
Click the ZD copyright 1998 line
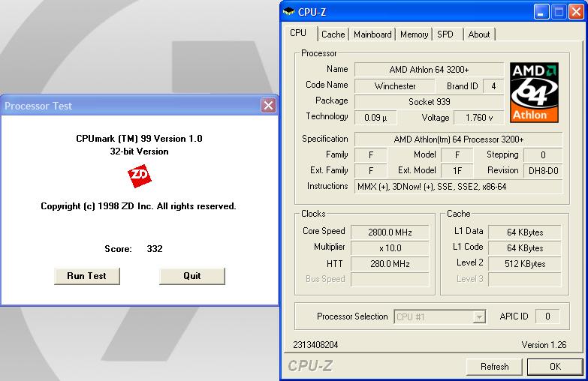tap(138, 206)
